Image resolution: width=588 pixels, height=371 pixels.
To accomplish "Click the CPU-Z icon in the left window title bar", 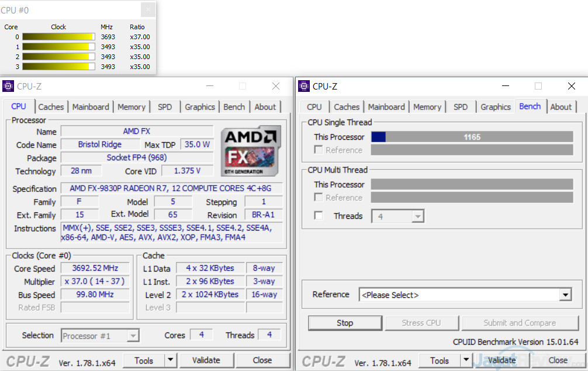I will pos(8,86).
